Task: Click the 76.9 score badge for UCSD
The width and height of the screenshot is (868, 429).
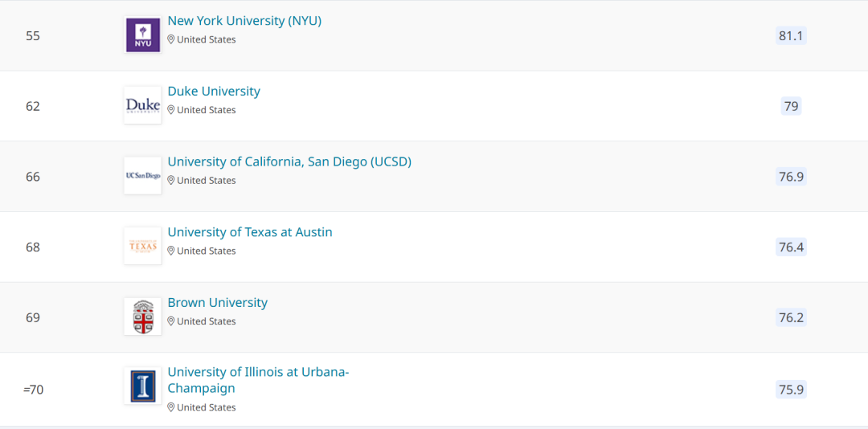Action: (x=791, y=177)
